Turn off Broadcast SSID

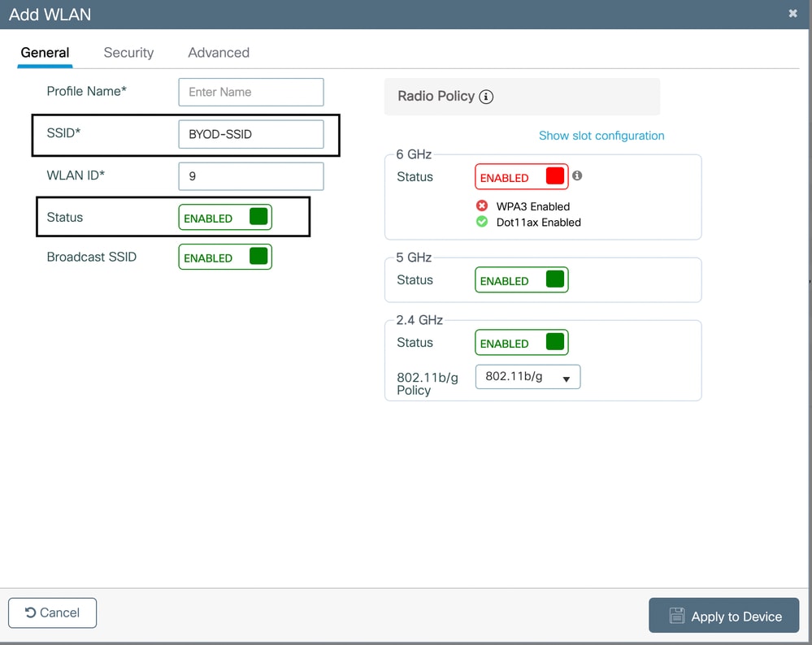coord(225,257)
